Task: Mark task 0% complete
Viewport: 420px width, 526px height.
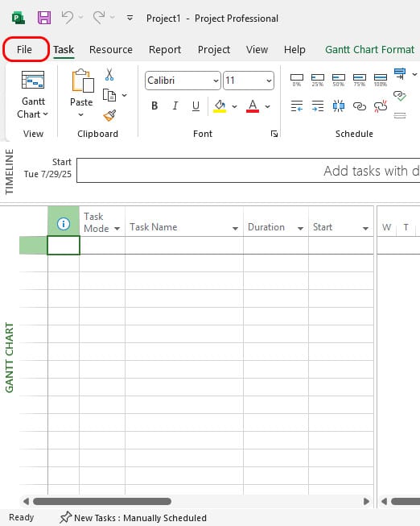Action: pos(297,81)
